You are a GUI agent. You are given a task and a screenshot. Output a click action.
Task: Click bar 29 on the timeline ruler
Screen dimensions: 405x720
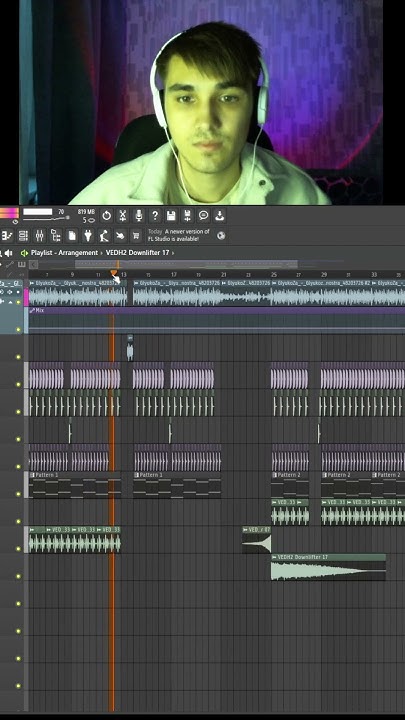[x=324, y=275]
